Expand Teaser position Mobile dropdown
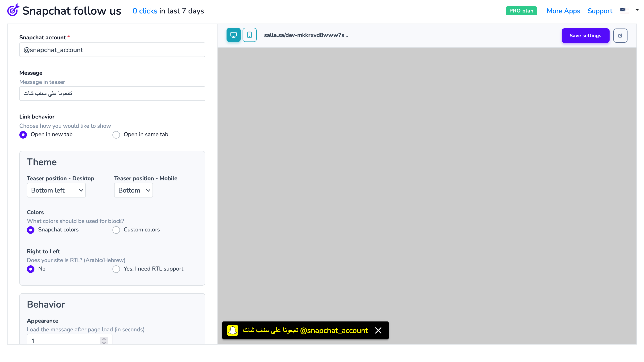The width and height of the screenshot is (644, 362). (x=133, y=190)
